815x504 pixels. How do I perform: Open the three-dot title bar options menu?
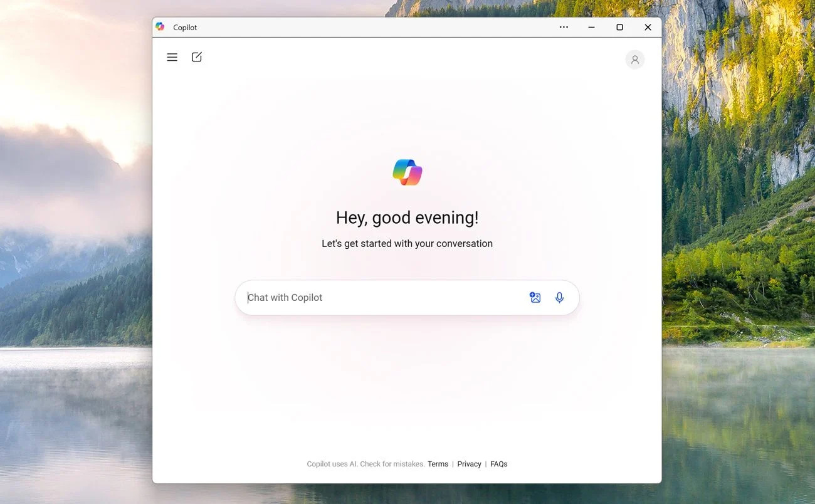click(x=564, y=27)
